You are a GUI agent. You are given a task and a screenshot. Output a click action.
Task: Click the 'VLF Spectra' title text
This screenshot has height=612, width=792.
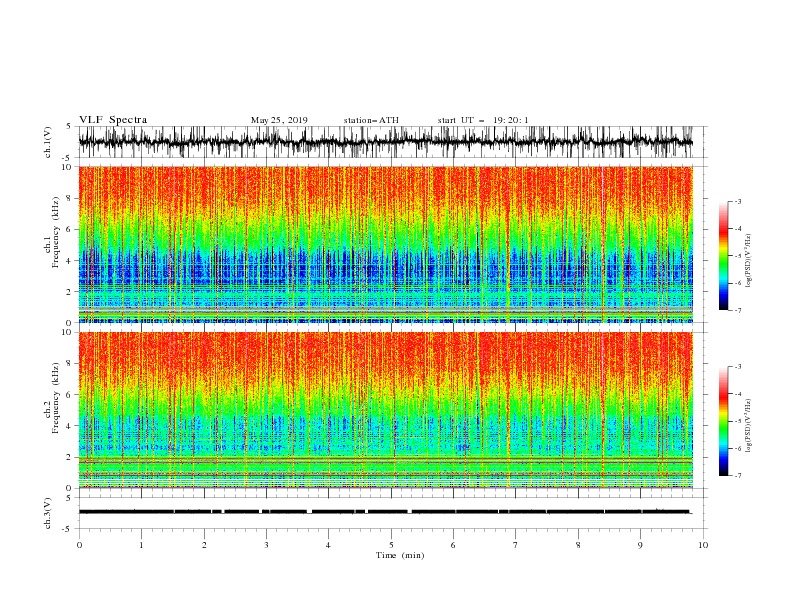[113, 120]
